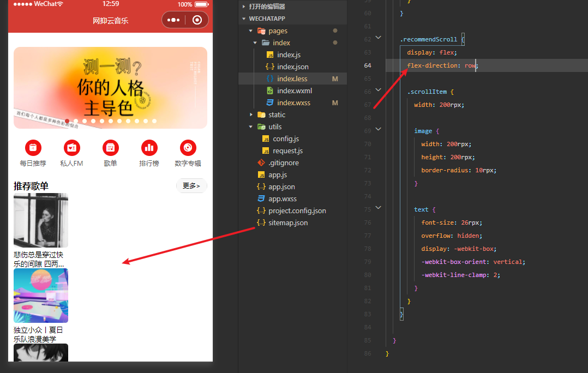
Task: Tap the 悲伤总是穿过快乐的间隙 playlist title
Action: 39,259
